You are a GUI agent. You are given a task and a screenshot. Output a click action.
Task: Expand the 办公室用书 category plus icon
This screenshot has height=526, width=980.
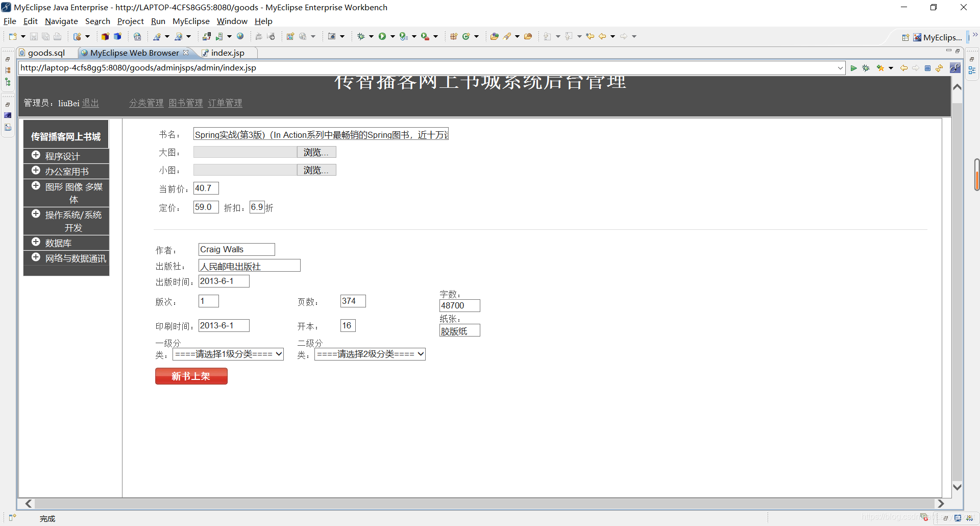click(36, 171)
